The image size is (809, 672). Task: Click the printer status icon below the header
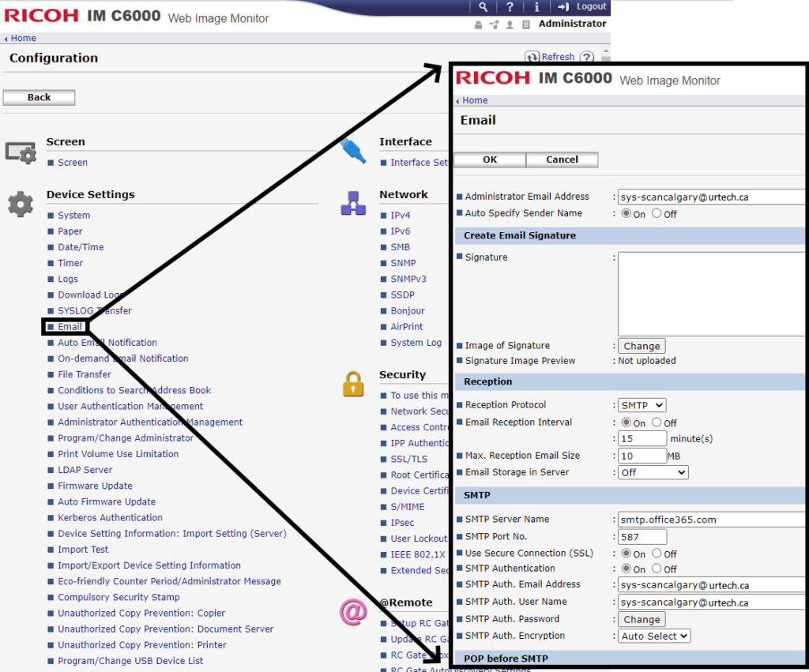click(480, 23)
